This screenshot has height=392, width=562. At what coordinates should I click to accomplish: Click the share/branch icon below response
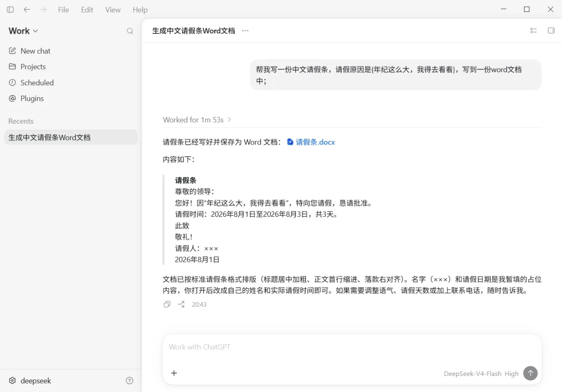pos(182,305)
